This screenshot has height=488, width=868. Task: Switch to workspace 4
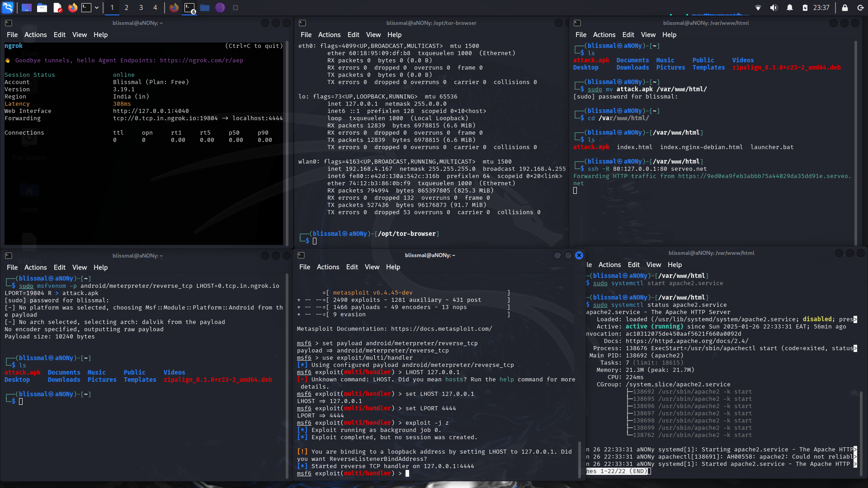pyautogui.click(x=155, y=8)
